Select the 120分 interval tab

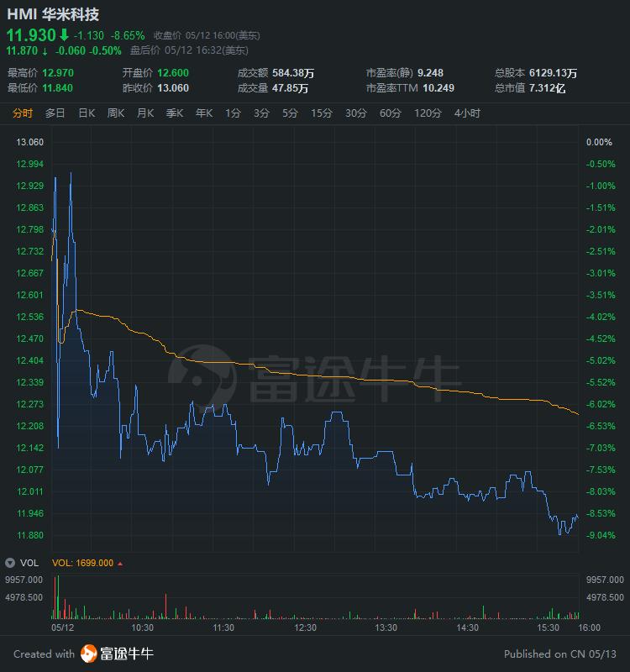click(428, 113)
